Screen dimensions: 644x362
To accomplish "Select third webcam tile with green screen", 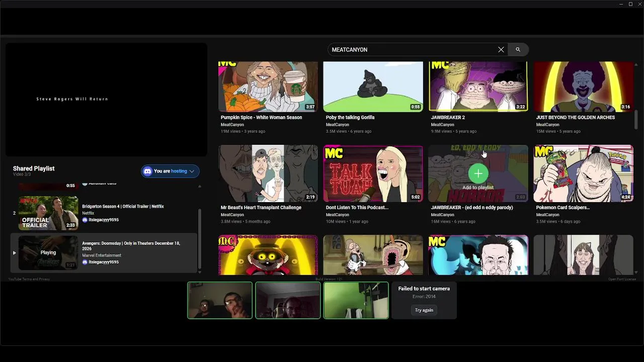I will (356, 300).
